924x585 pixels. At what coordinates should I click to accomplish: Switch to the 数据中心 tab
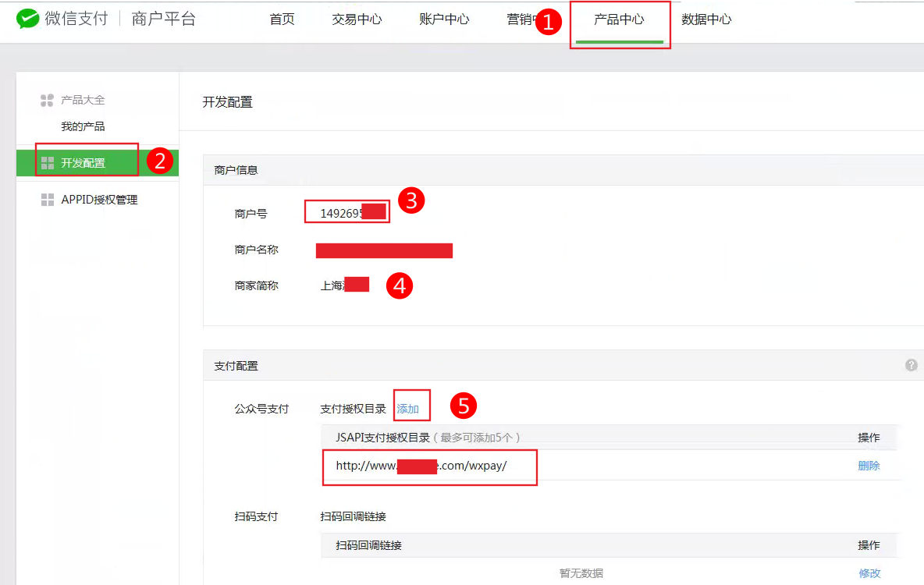[706, 19]
